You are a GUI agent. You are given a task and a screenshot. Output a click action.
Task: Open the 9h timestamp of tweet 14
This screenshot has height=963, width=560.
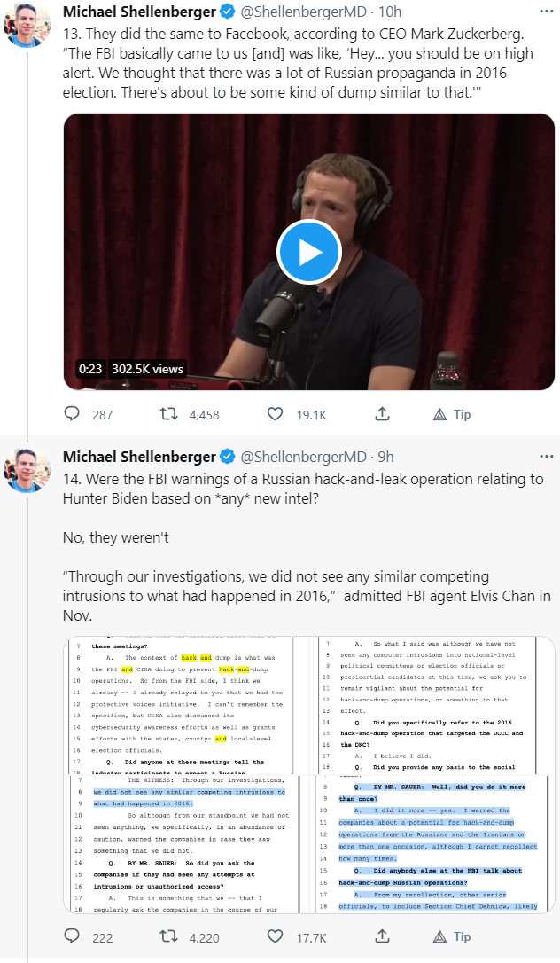pos(385,457)
